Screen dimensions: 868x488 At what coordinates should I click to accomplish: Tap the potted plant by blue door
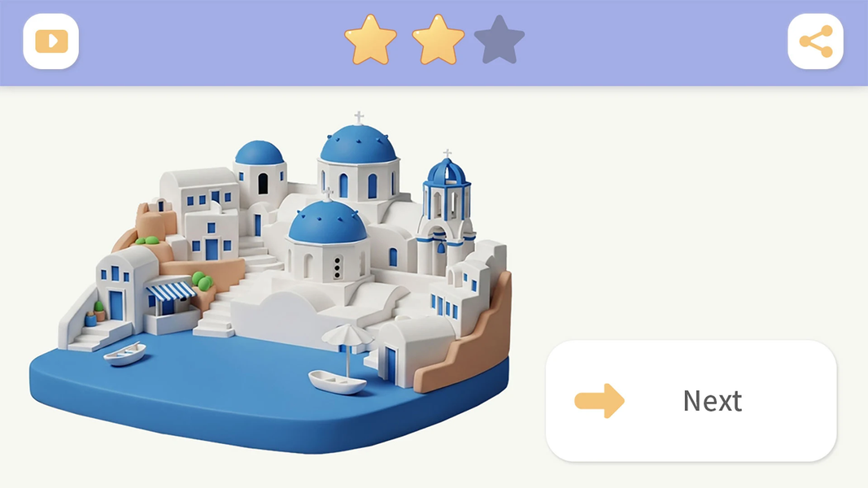[x=99, y=311]
